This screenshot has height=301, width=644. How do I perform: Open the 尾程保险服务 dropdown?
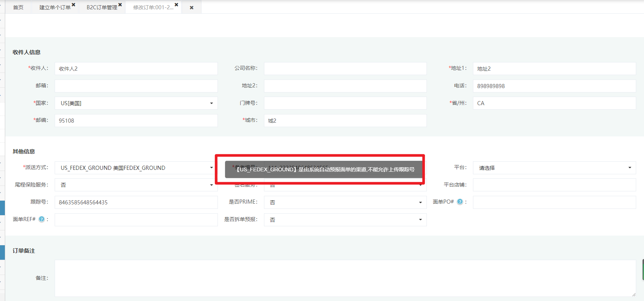(x=136, y=185)
